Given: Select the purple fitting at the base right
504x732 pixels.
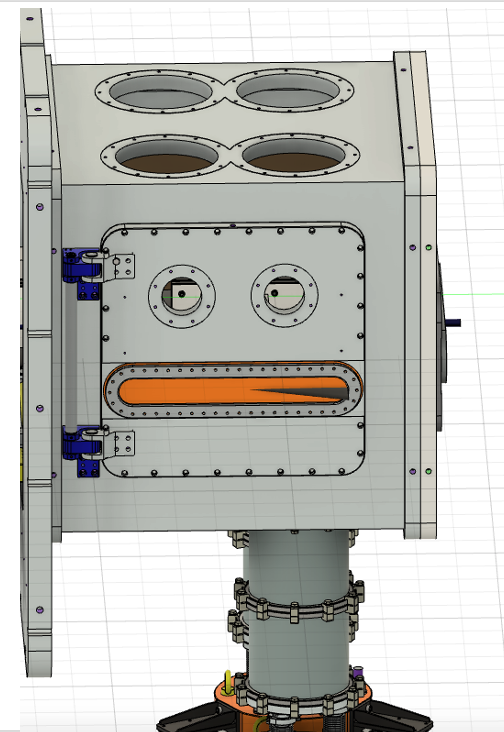Looking at the screenshot, I should [x=357, y=673].
